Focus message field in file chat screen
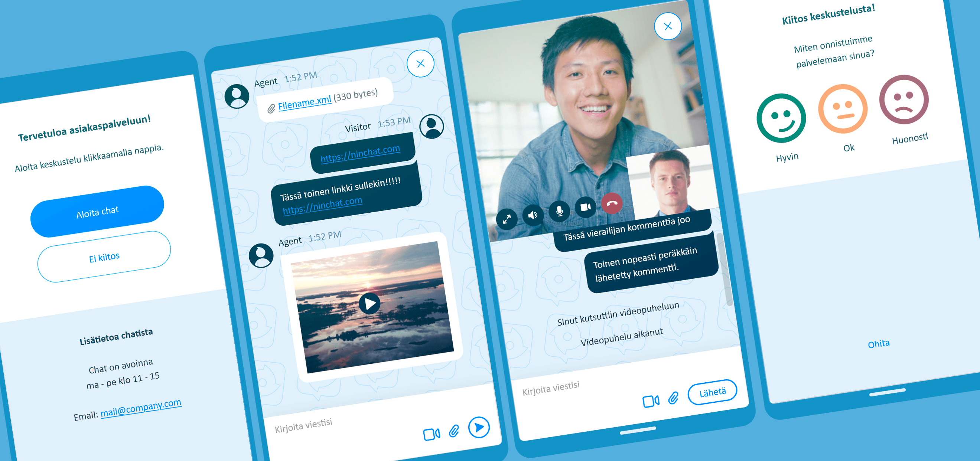Viewport: 980px width, 461px height. (305, 425)
